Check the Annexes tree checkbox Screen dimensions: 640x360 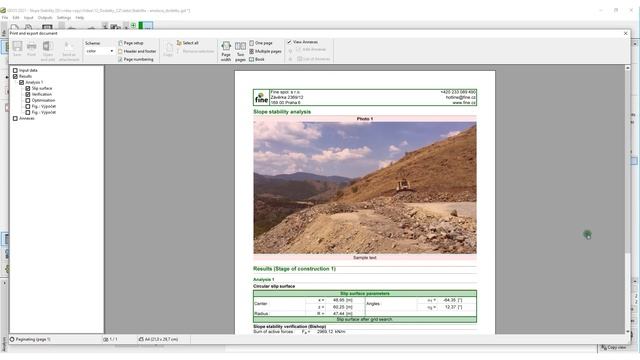pos(15,118)
